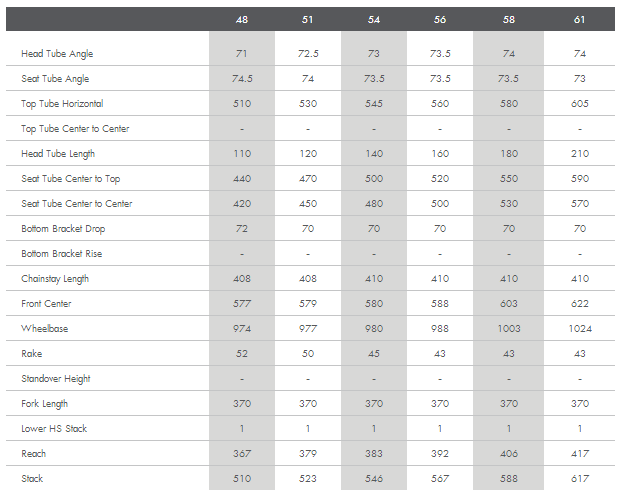Click the Head Tube Angle row label

57,54
